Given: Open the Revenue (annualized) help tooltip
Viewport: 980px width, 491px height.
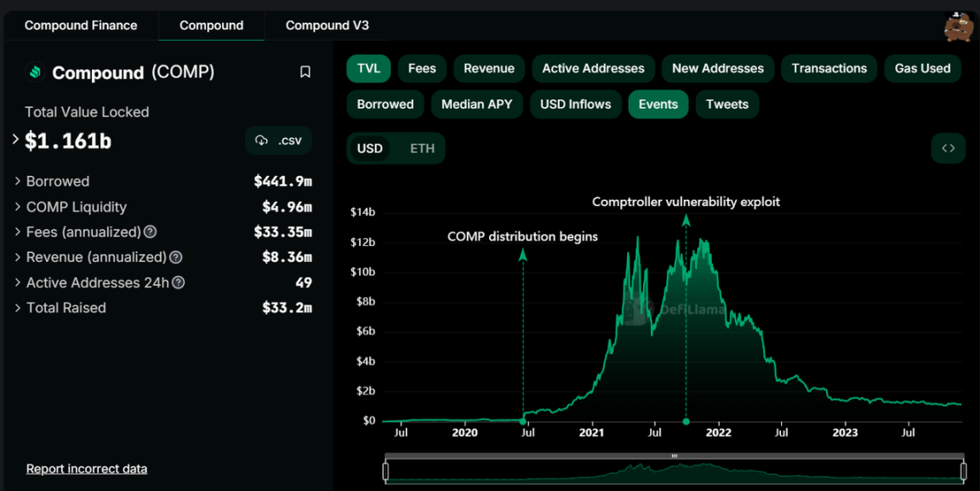Looking at the screenshot, I should 174,257.
